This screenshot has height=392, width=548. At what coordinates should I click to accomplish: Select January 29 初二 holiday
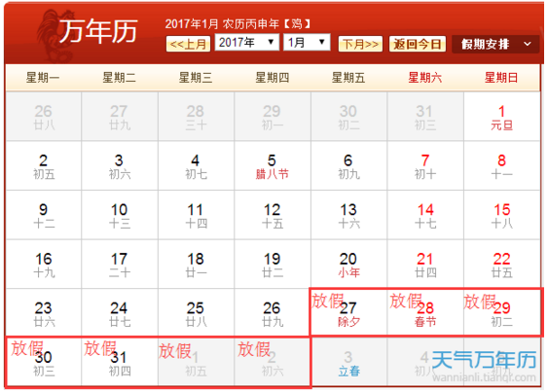point(501,313)
